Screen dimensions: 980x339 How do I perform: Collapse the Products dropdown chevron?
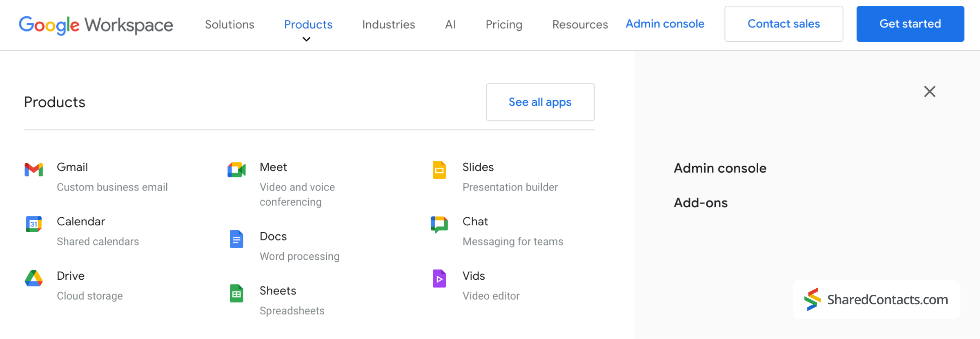(306, 39)
